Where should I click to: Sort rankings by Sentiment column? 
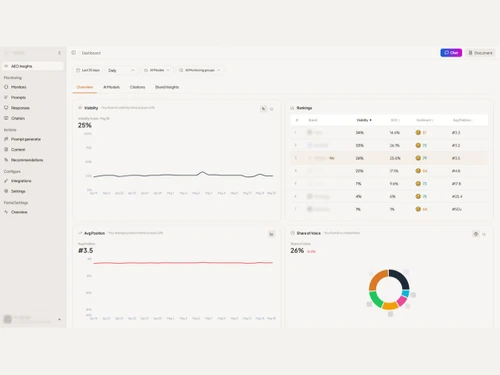425,120
